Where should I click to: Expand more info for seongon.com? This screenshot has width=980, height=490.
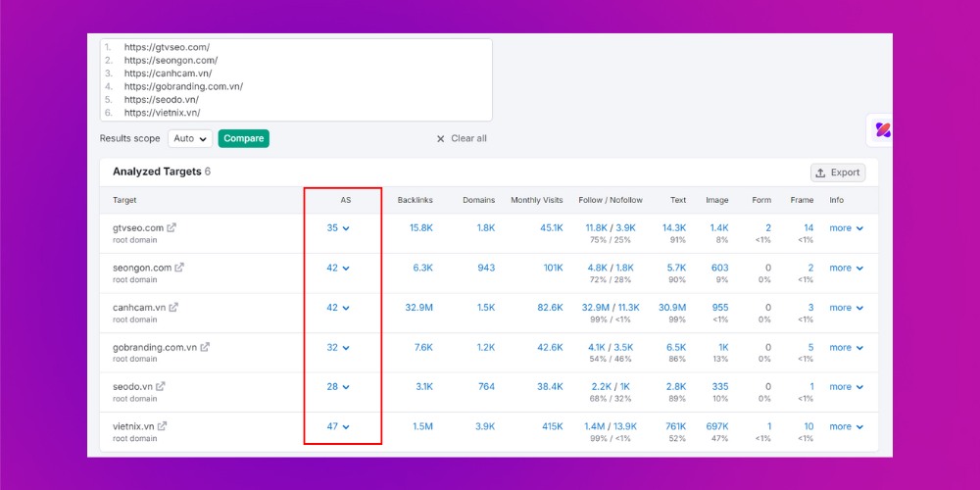[x=847, y=268]
